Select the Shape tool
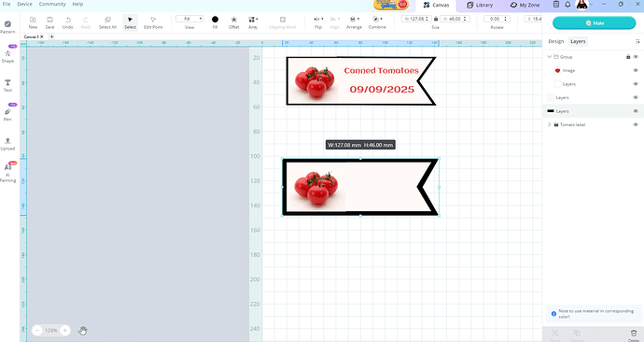Image resolution: width=644 pixels, height=342 pixels. click(x=7, y=55)
